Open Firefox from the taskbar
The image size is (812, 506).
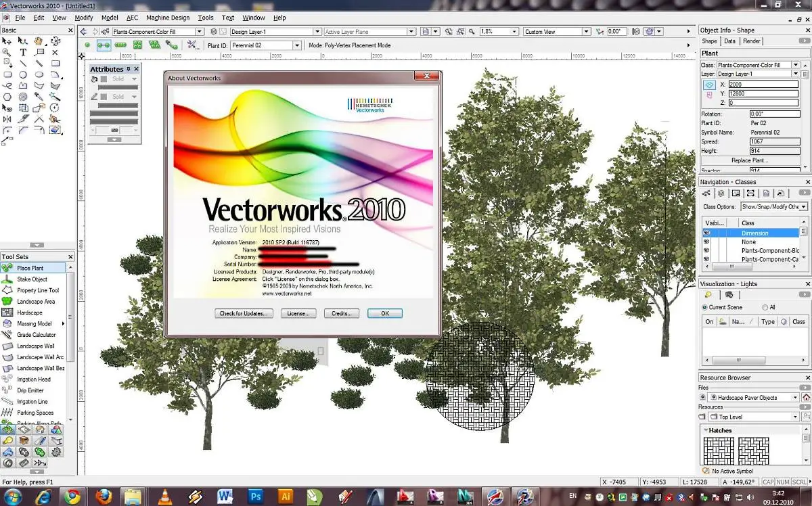click(102, 497)
